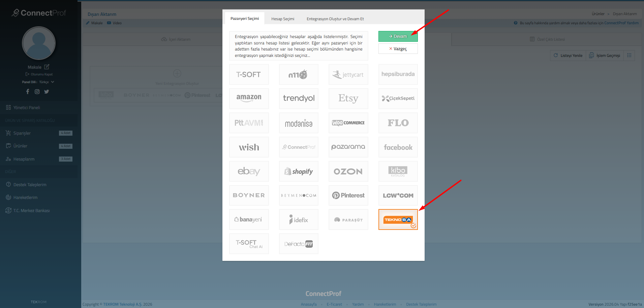This screenshot has width=644, height=308.
Task: Select the Etsy marketplace tile
Action: [x=348, y=99]
